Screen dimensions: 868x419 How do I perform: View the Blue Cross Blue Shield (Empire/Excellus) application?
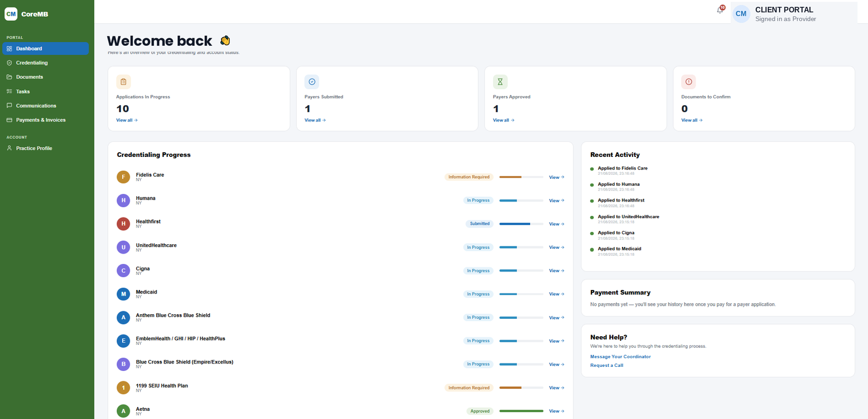point(557,364)
